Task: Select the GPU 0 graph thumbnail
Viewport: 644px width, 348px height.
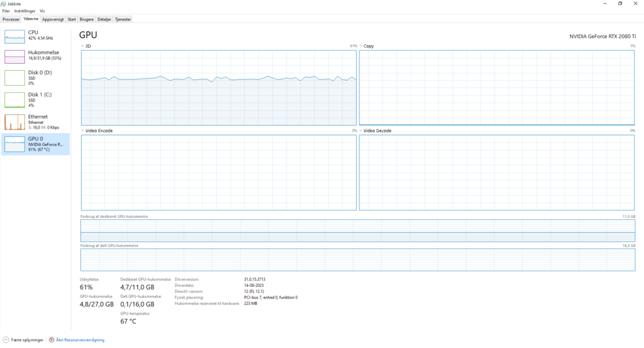Action: [x=15, y=144]
